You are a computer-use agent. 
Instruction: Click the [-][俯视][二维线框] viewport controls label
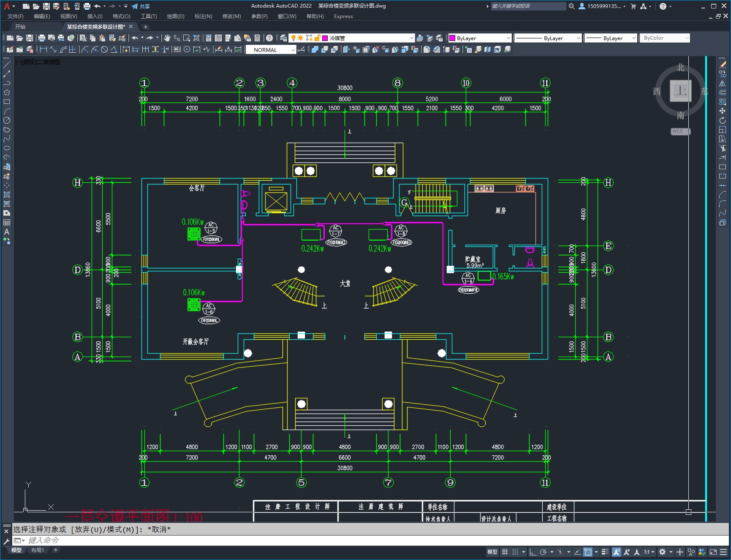coord(38,62)
